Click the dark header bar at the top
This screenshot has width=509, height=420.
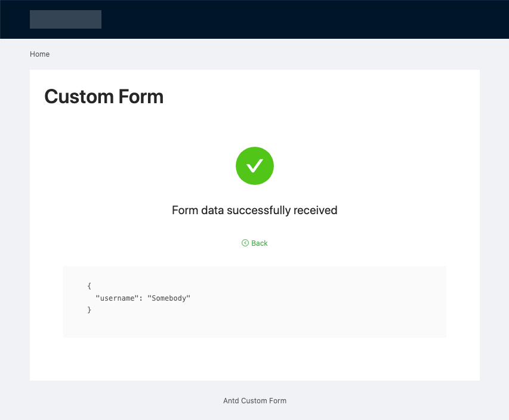[298, 19]
